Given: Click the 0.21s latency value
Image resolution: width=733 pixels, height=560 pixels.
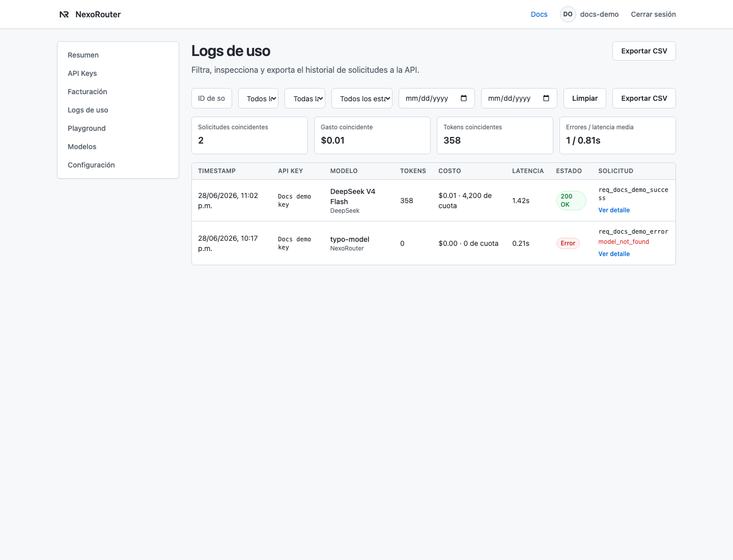Looking at the screenshot, I should [521, 243].
